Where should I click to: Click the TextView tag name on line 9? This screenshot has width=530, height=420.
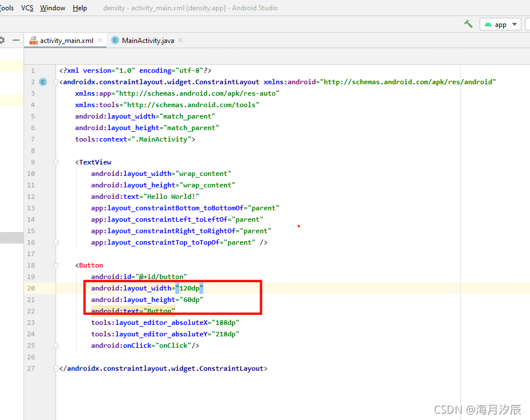click(95, 162)
